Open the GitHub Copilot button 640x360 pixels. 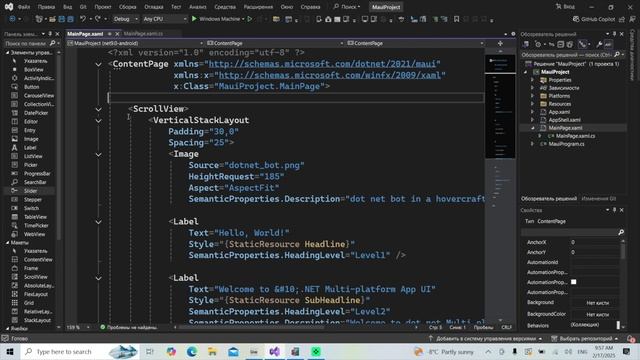point(594,19)
